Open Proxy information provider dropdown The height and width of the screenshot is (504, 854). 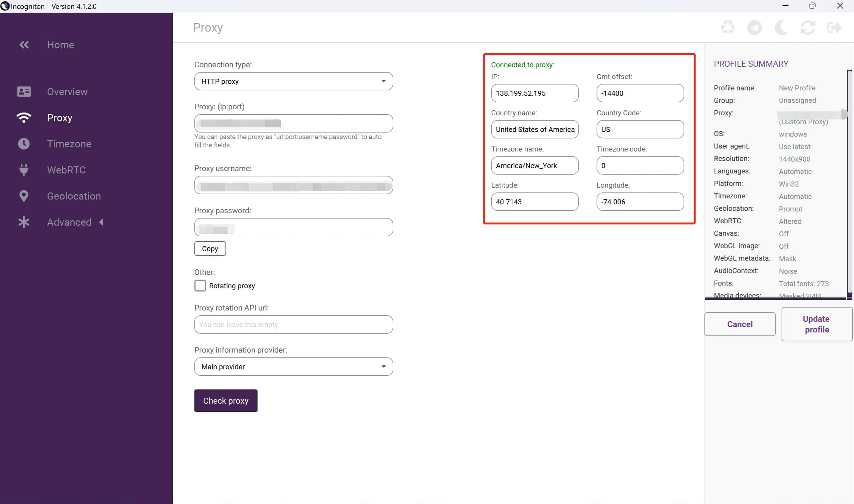293,366
